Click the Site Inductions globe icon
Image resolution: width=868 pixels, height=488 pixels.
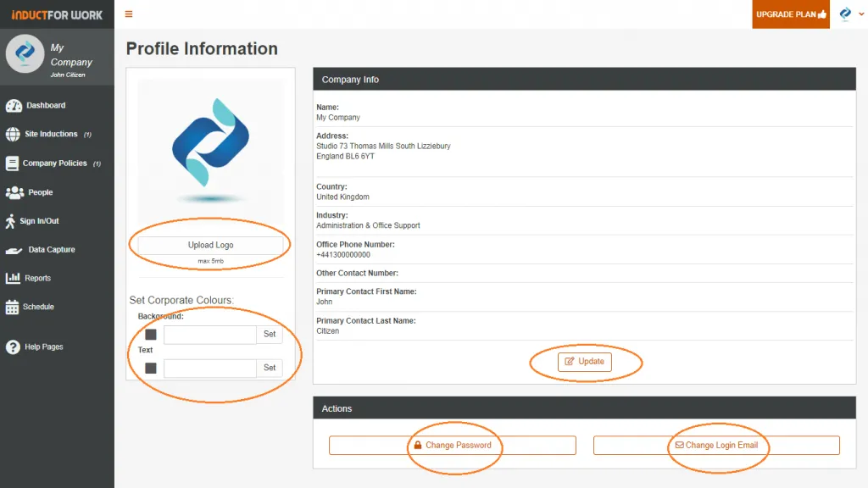click(x=13, y=134)
